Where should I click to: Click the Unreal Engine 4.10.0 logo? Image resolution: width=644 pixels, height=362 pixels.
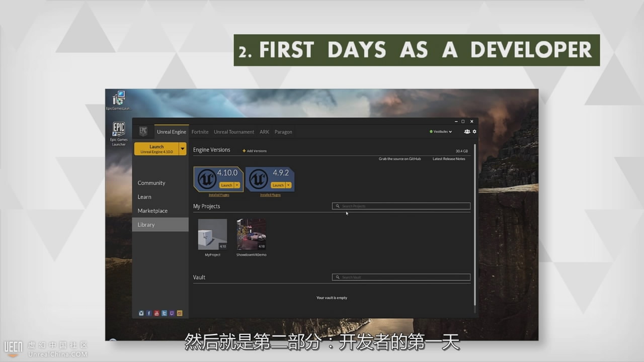(207, 179)
